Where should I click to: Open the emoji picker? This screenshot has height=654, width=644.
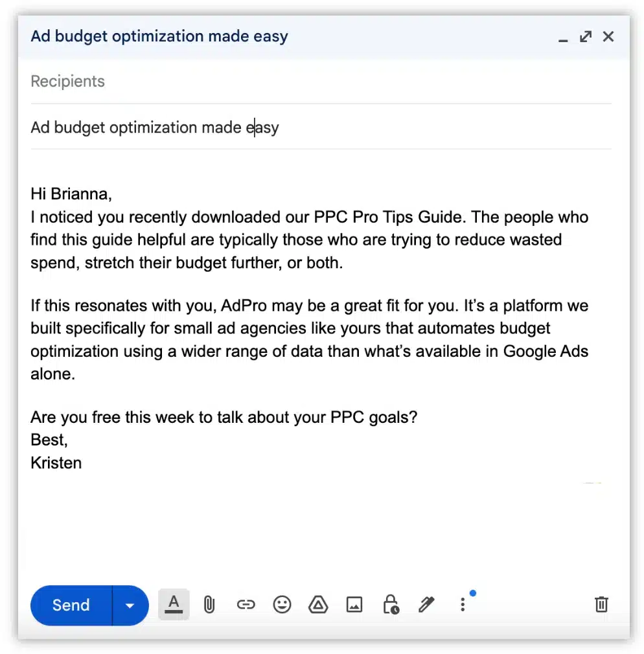(282, 605)
